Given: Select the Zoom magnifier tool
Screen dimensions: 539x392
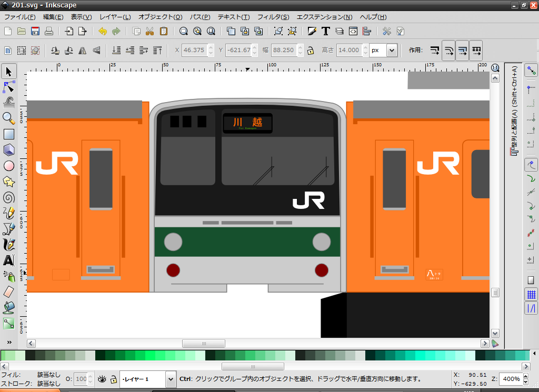Looking at the screenshot, I should coord(9,118).
